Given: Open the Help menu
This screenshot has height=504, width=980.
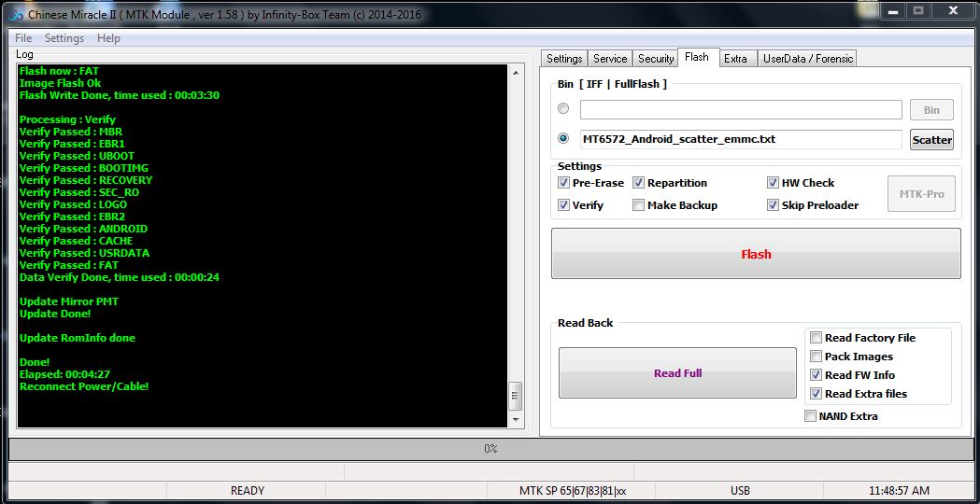Looking at the screenshot, I should (x=108, y=38).
